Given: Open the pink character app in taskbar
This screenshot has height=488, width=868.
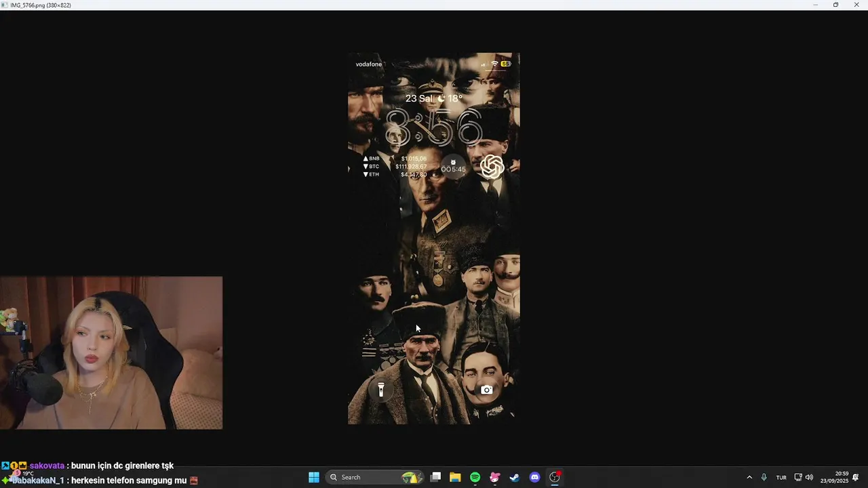Looking at the screenshot, I should [x=494, y=477].
